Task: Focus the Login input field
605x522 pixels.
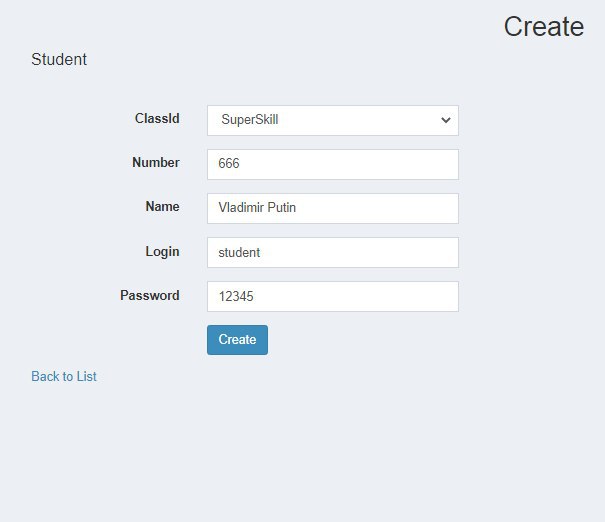Action: (x=332, y=252)
